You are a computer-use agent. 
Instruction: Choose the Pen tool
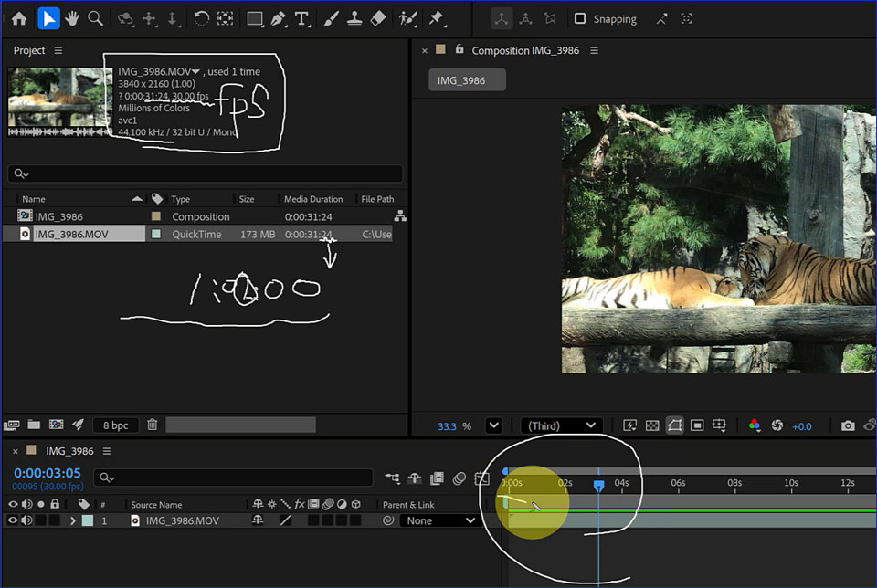coord(279,18)
